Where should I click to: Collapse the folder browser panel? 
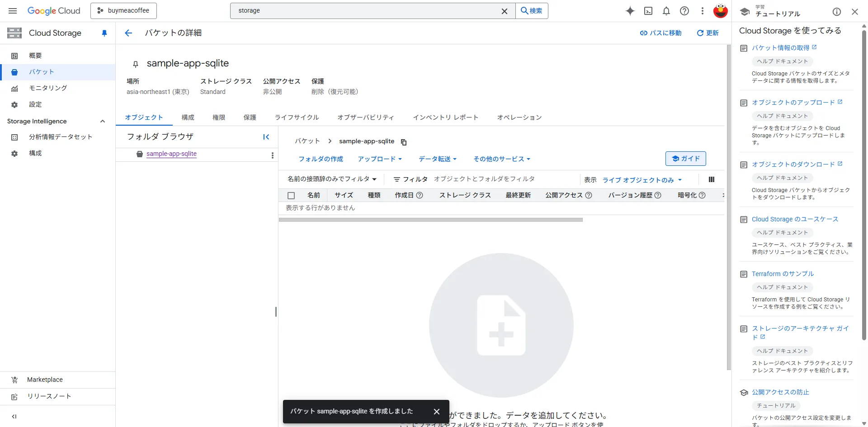(x=266, y=136)
